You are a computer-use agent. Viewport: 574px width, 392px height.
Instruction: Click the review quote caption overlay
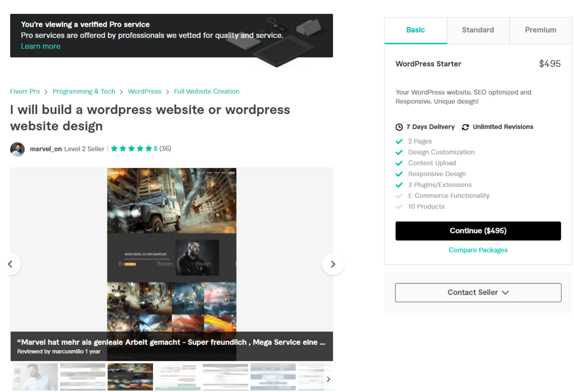[x=172, y=346]
